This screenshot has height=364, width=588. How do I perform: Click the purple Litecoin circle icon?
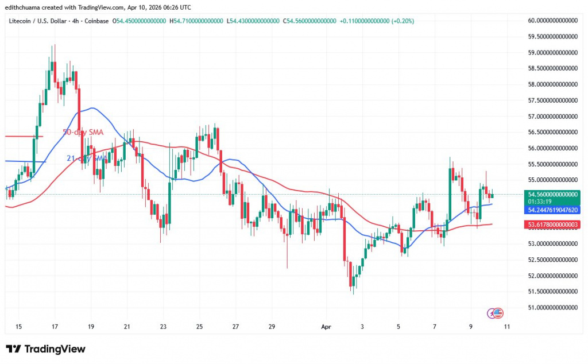(489, 313)
